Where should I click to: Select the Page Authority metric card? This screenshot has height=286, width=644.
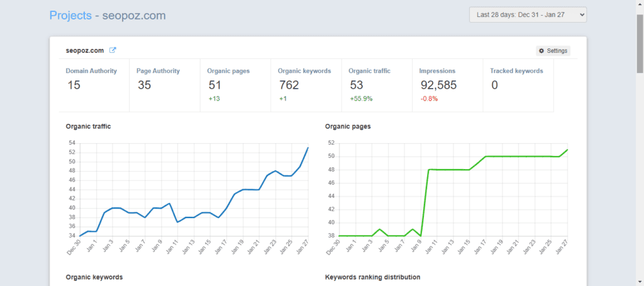tap(164, 85)
